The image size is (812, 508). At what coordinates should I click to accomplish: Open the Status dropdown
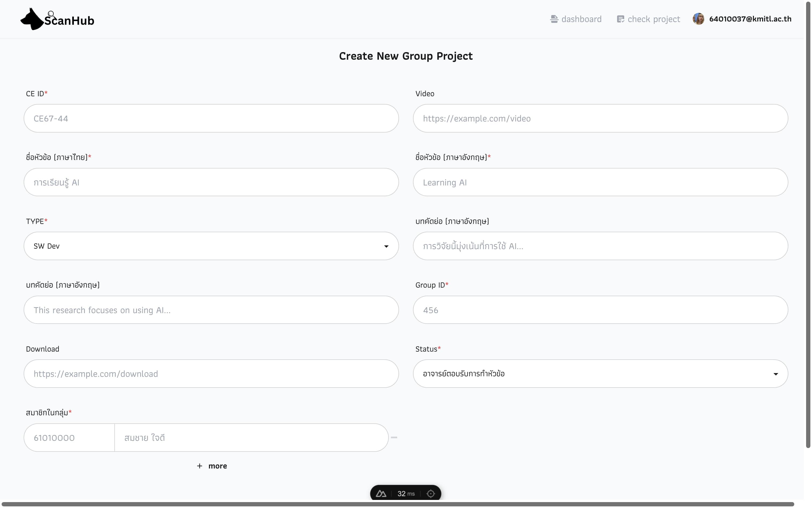tap(601, 374)
